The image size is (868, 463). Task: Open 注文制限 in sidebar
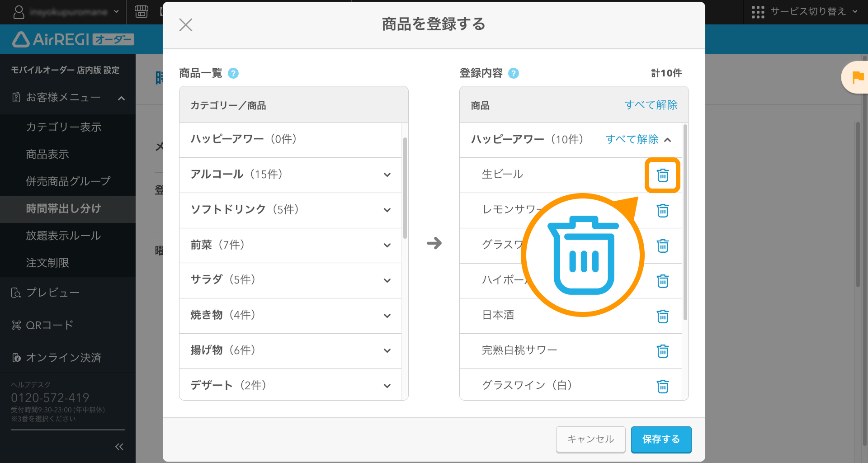click(x=47, y=263)
